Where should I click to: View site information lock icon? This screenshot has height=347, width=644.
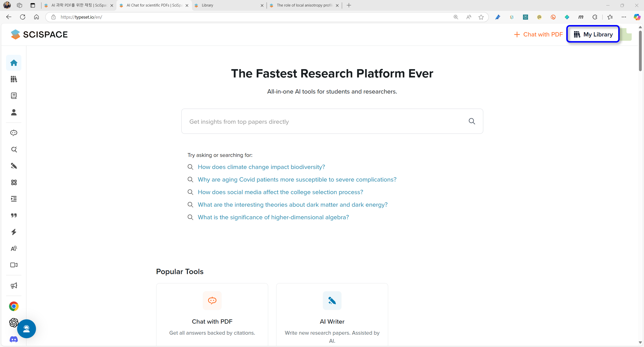point(53,17)
